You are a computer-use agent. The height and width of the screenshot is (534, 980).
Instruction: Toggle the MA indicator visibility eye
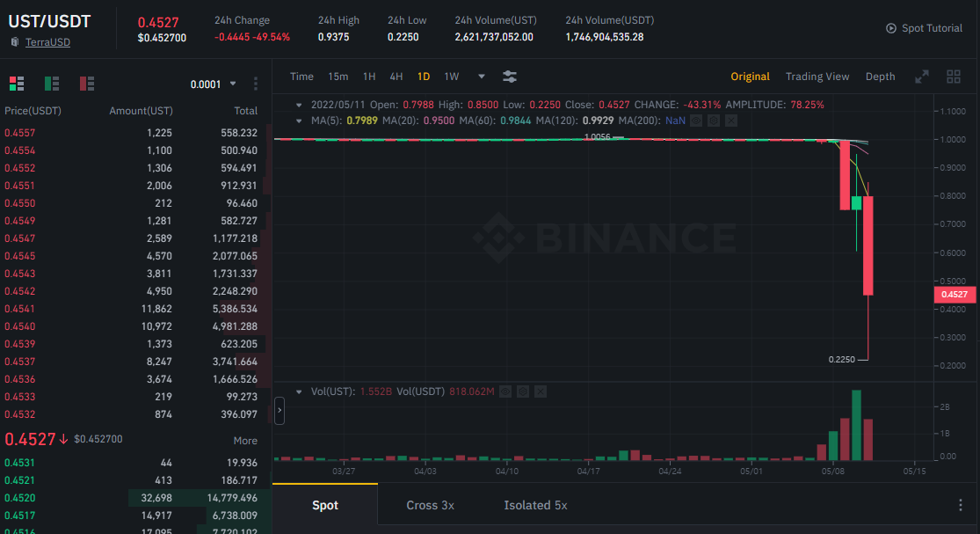tap(696, 121)
